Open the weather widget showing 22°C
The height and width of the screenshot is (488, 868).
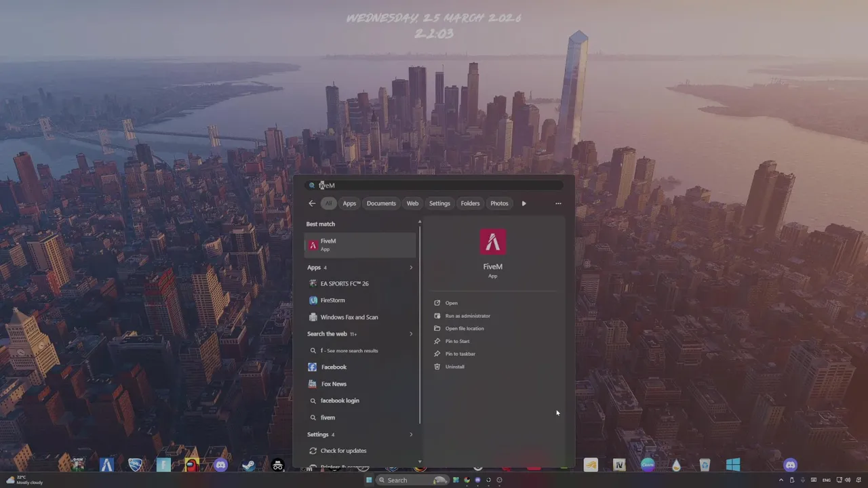pos(25,480)
